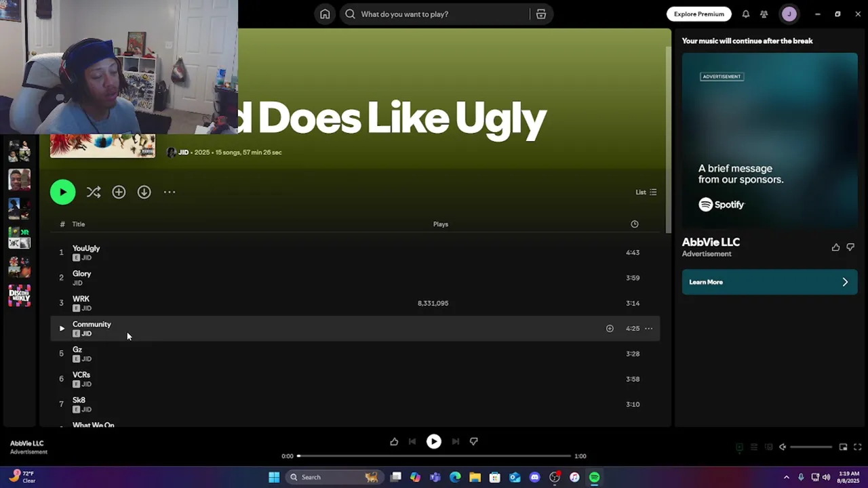Viewport: 868px width, 488px height.
Task: Open the Miniplayer icon
Action: pyautogui.click(x=843, y=447)
